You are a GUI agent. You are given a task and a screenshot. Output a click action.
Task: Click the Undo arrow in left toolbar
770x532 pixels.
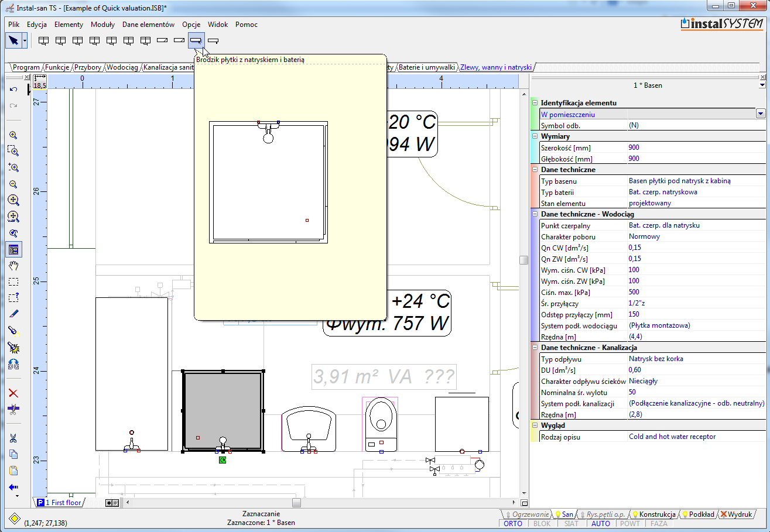pyautogui.click(x=13, y=90)
